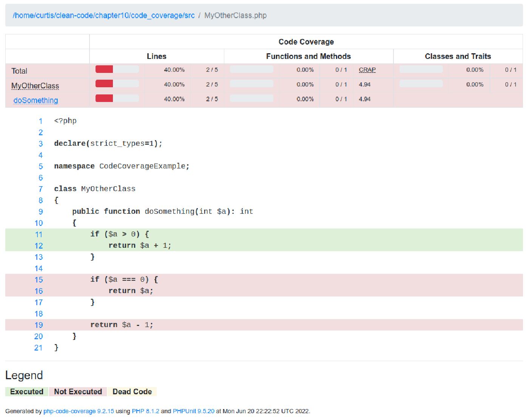This screenshot has width=526, height=420.
Task: Click the 'if ($a > 0)' code line
Action: pyautogui.click(x=120, y=234)
